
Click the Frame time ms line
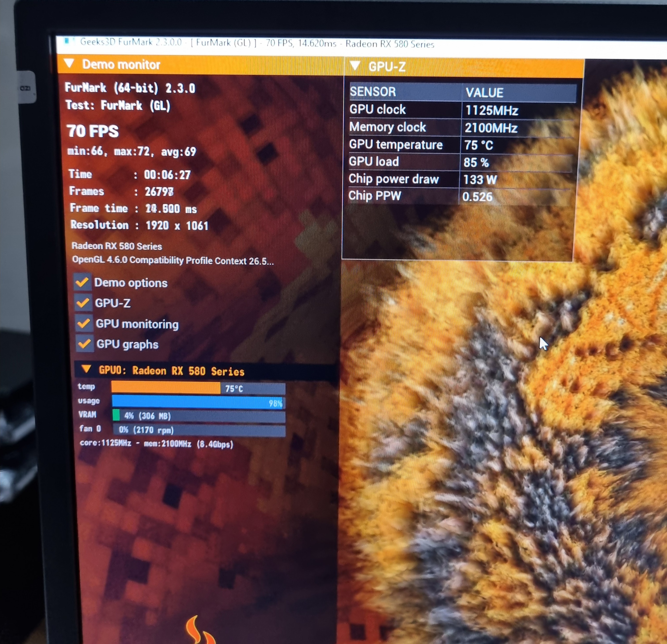pos(133,208)
